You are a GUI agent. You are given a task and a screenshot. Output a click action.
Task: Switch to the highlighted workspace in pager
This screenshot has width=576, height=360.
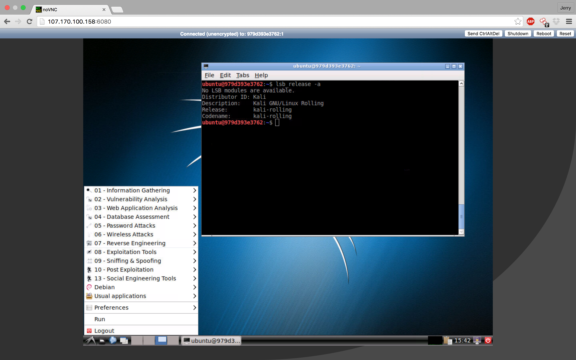(161, 341)
